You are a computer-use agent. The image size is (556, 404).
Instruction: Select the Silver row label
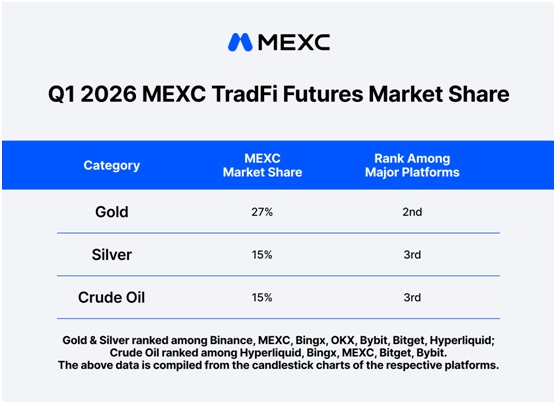(x=112, y=255)
